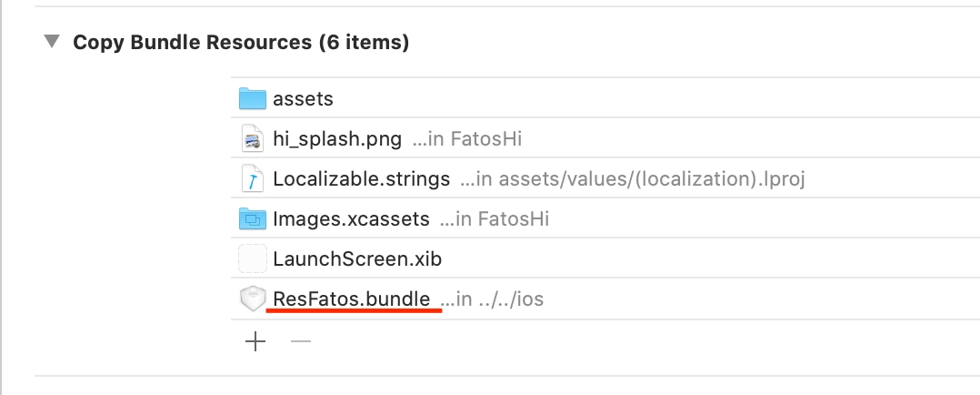Select the Images.xcassets entry name
Image resolution: width=980 pixels, height=395 pixels.
click(x=351, y=219)
